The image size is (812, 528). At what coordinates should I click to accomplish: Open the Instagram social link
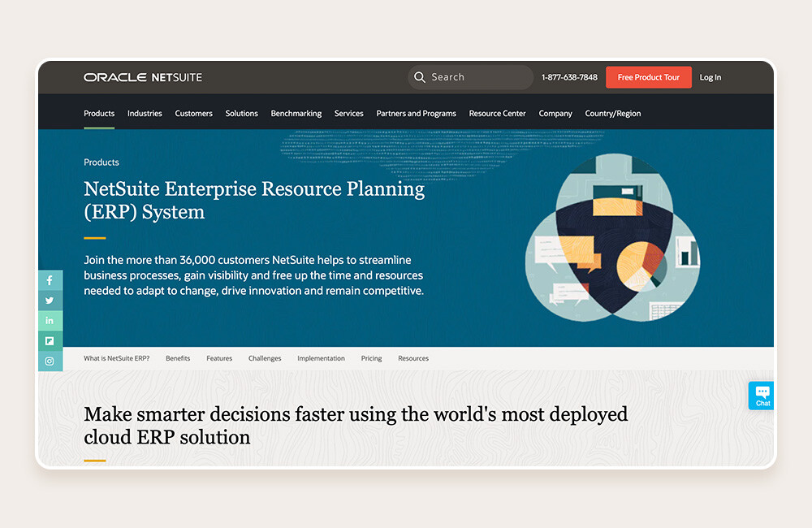coord(50,361)
